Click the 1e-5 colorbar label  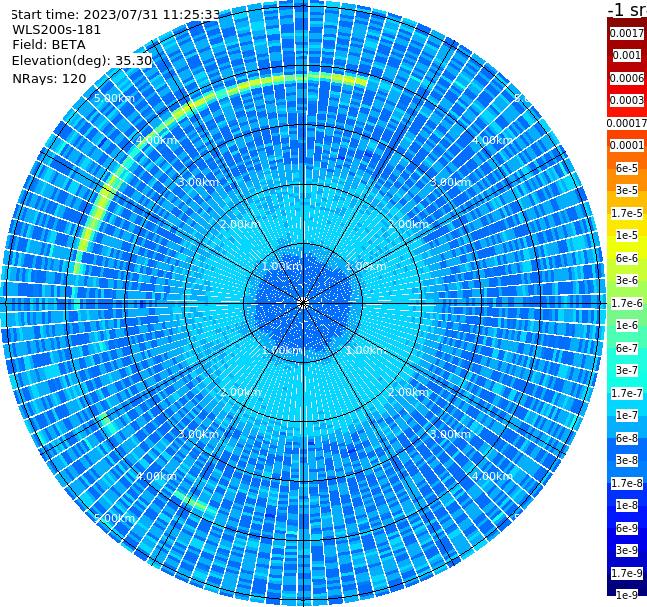click(x=627, y=235)
